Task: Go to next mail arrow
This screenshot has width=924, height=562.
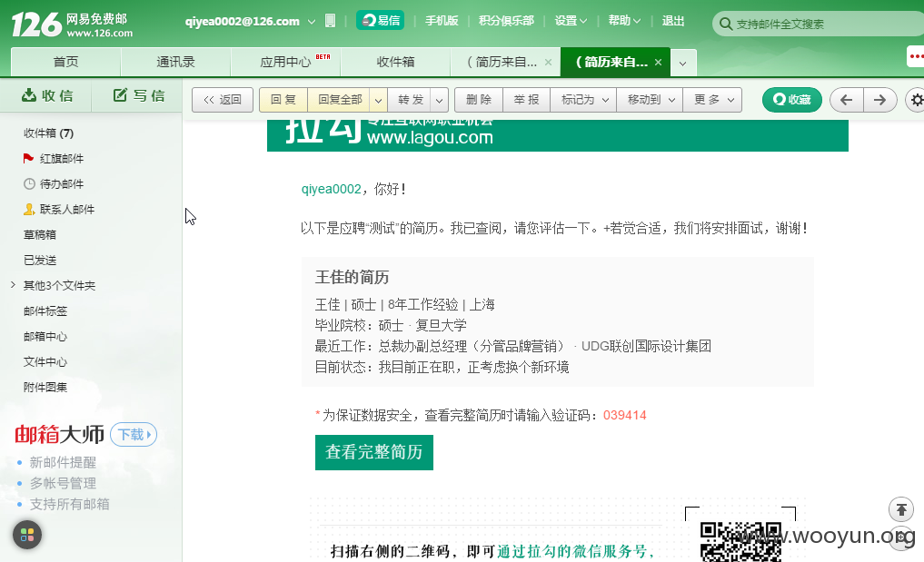Action: point(879,100)
